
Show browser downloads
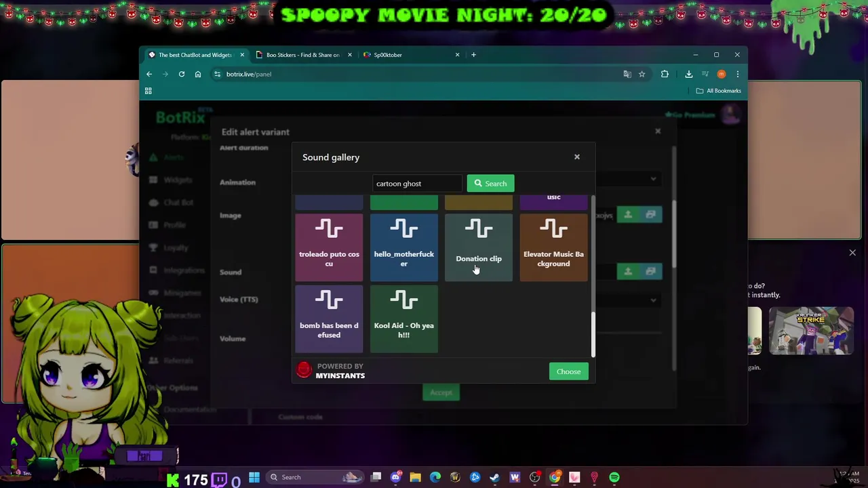point(688,74)
